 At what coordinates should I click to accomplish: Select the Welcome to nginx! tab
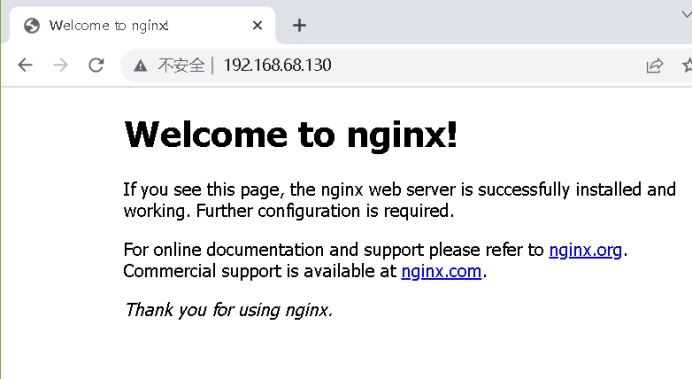point(142,25)
